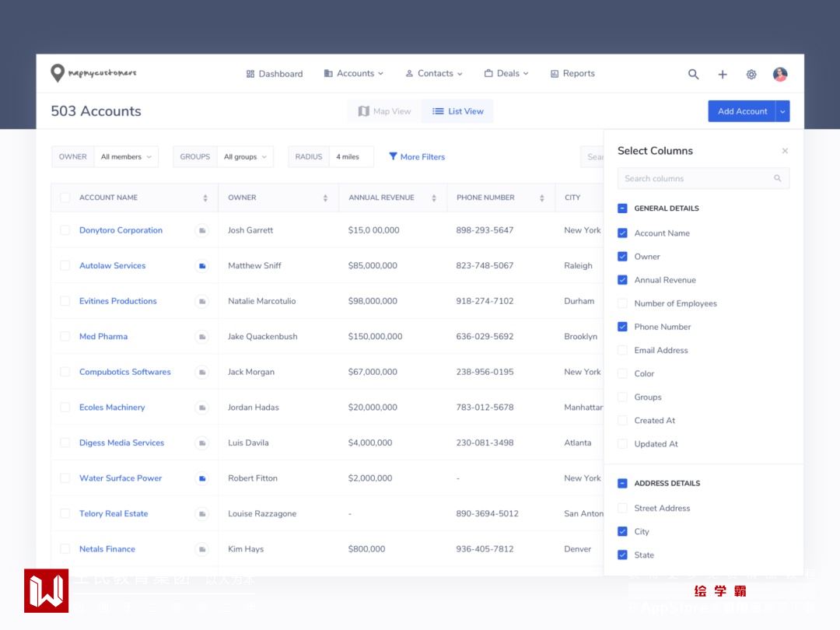Screen dimensions: 840x630
Task: Open the Contacts menu dropdown
Action: [x=434, y=73]
